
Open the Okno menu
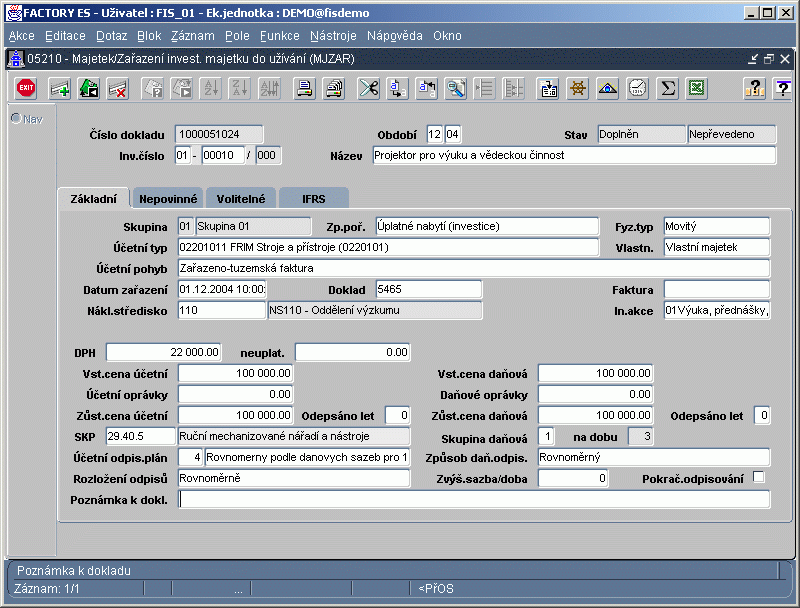tap(447, 36)
